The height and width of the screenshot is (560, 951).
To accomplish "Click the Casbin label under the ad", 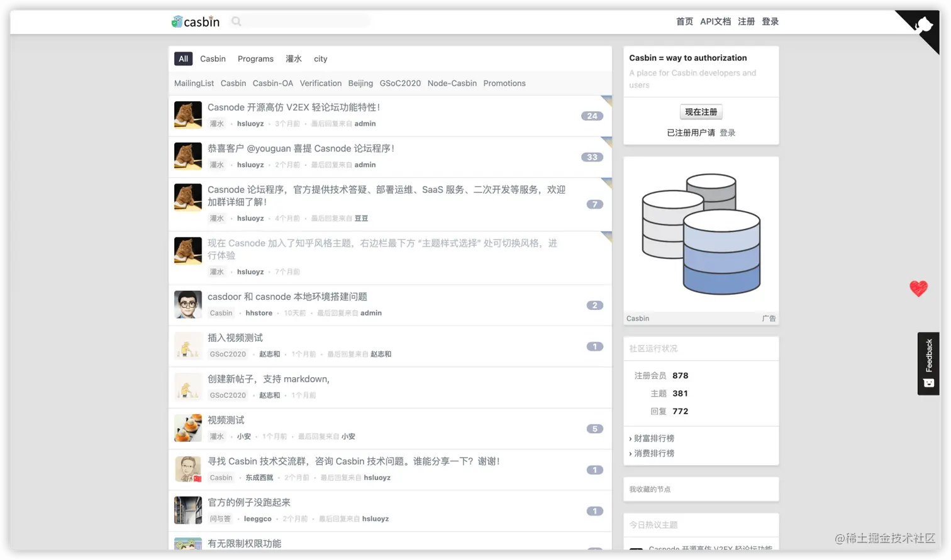I will tap(638, 318).
